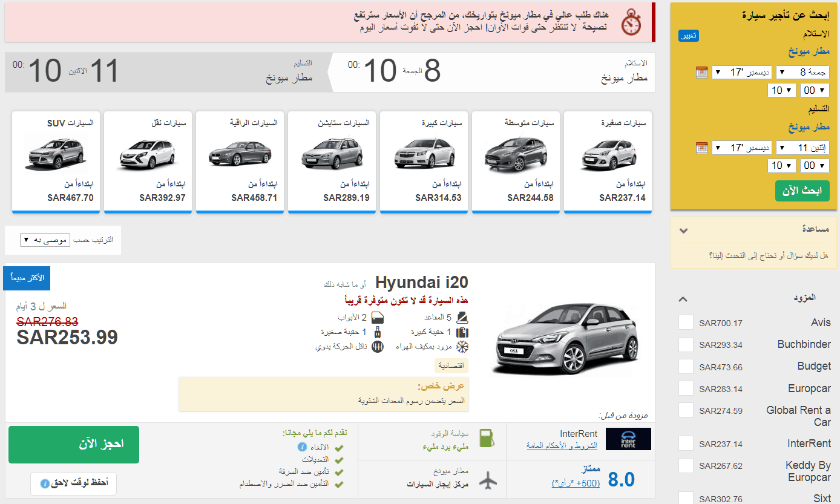The height and width of the screenshot is (504, 840).
Task: Check Keddy By Europcar filter
Action: point(686,465)
